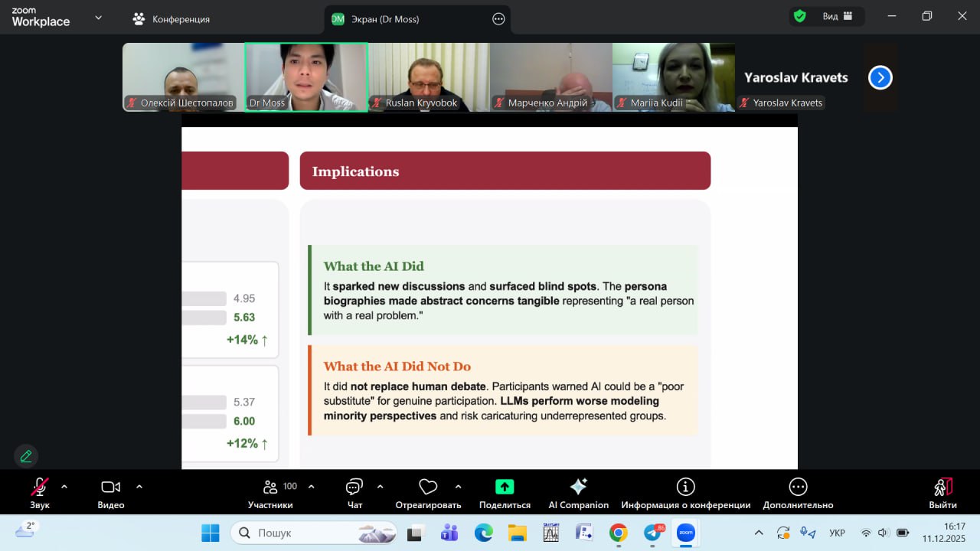Open AI Companion
Viewport: 980px width, 551px height.
tap(579, 493)
